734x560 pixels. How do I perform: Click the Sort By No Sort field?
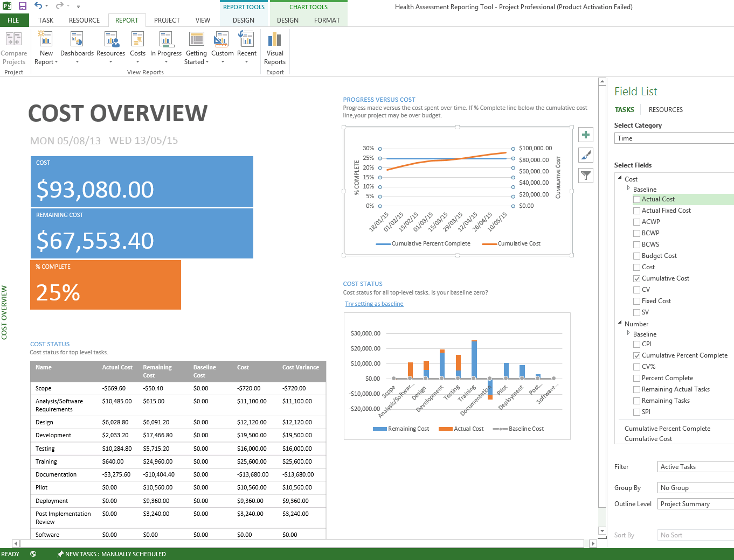[x=696, y=535]
